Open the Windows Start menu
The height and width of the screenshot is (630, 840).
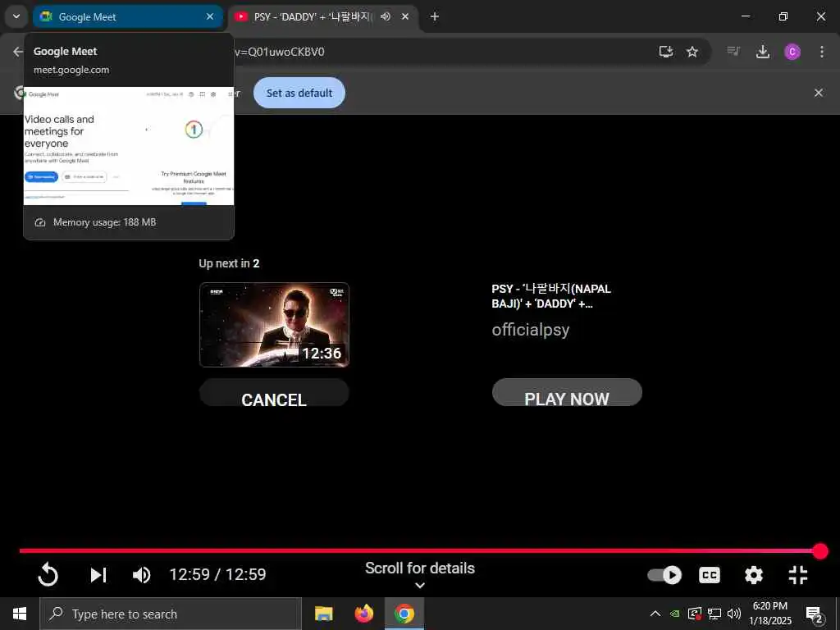tap(20, 614)
